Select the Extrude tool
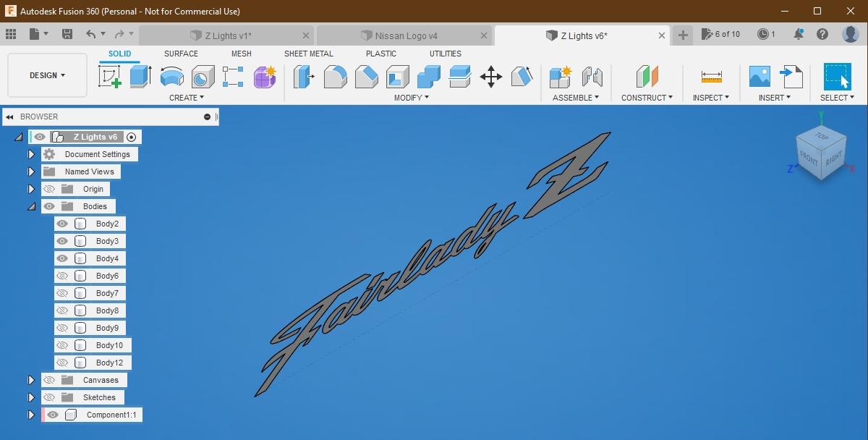The height and width of the screenshot is (440, 868). tap(140, 76)
